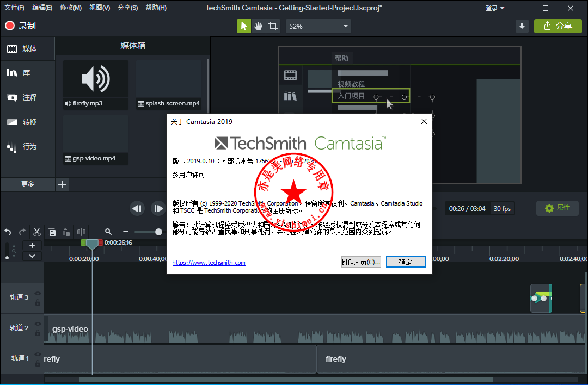Lock the 轨道 3 track

pos(38,302)
